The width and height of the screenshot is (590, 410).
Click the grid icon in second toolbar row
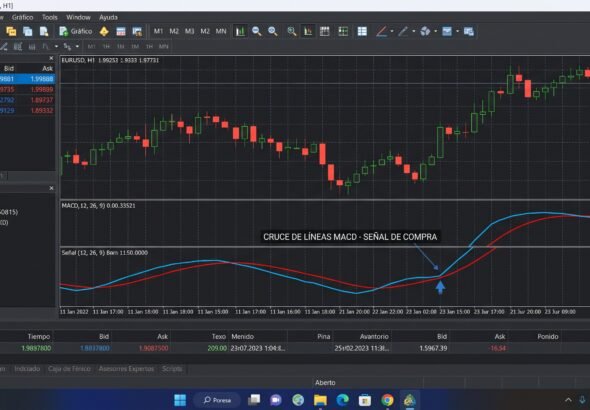[x=18, y=46]
